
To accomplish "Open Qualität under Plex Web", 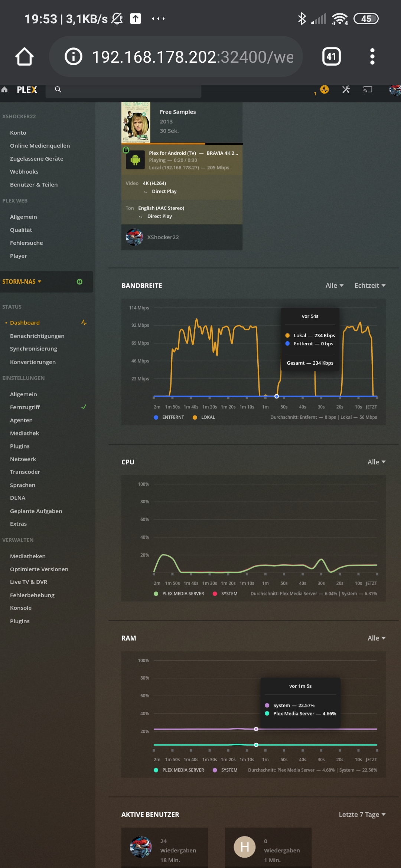I will (21, 230).
